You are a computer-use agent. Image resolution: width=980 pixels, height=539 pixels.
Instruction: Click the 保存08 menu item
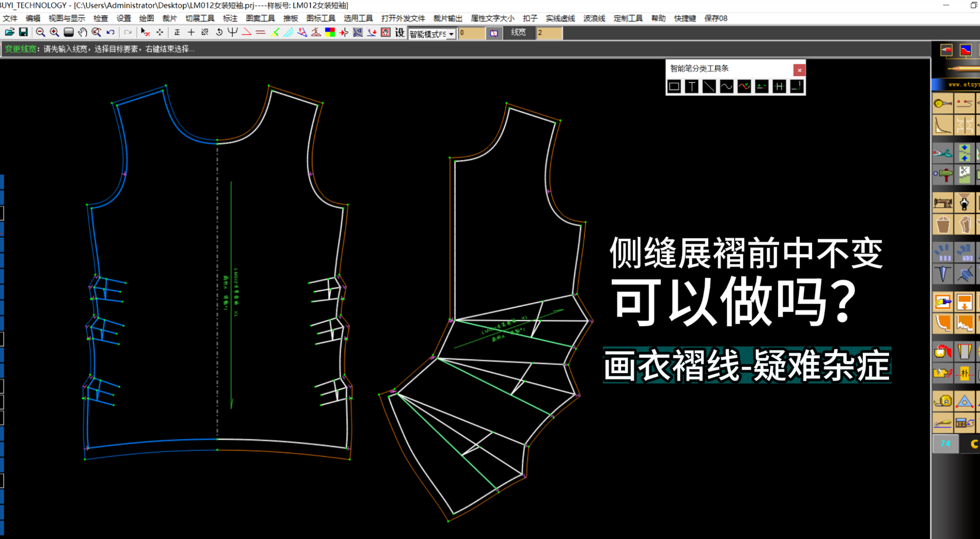(x=716, y=18)
